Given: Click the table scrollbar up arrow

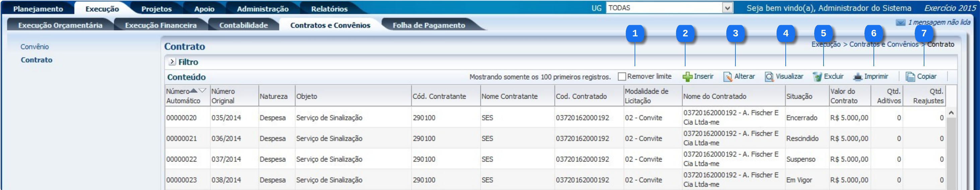Looking at the screenshot, I should click(951, 113).
